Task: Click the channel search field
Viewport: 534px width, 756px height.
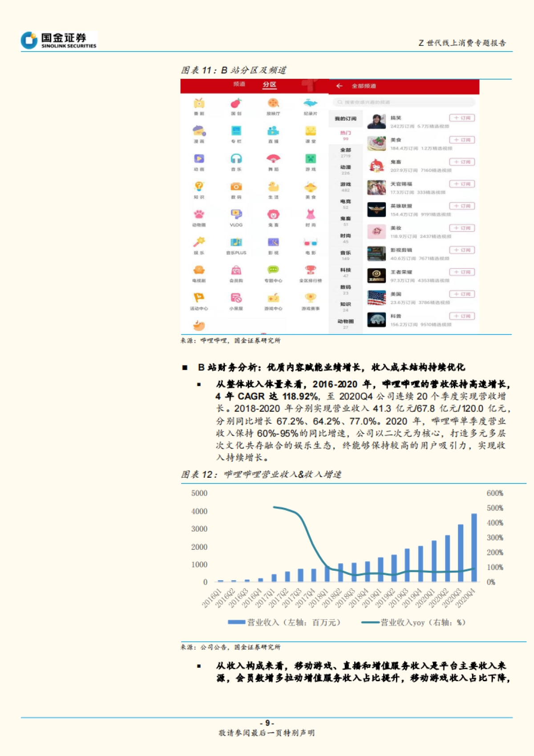Action: pyautogui.click(x=404, y=102)
